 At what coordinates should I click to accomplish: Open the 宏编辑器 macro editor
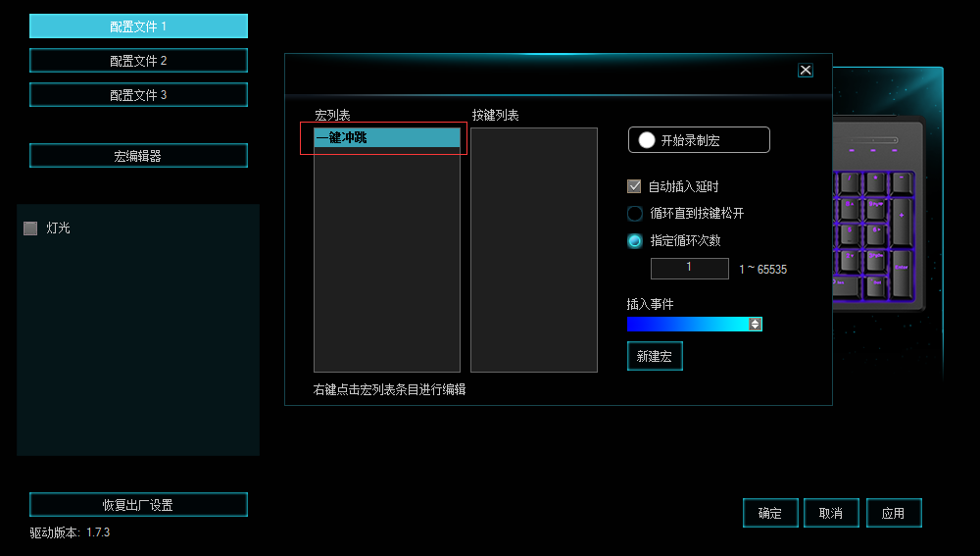pyautogui.click(x=138, y=156)
